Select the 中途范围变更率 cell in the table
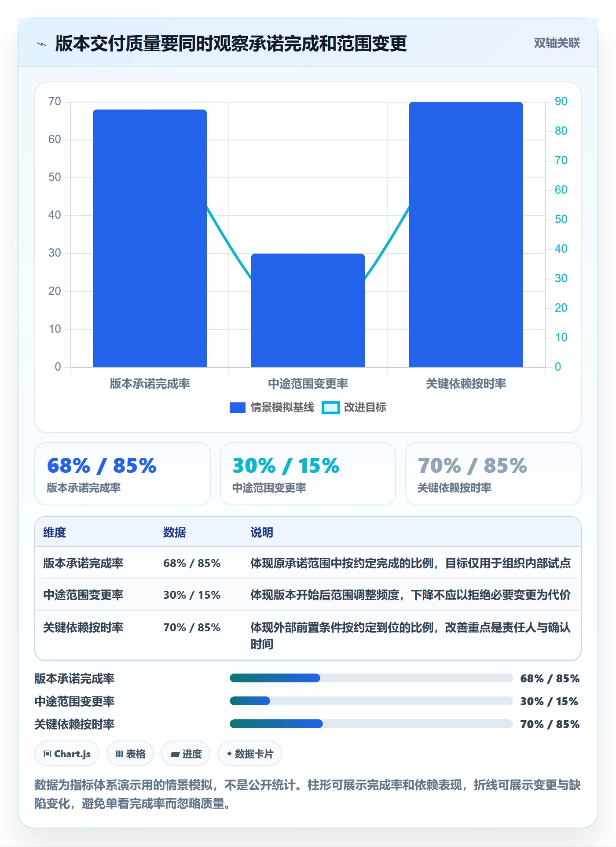 point(83,595)
